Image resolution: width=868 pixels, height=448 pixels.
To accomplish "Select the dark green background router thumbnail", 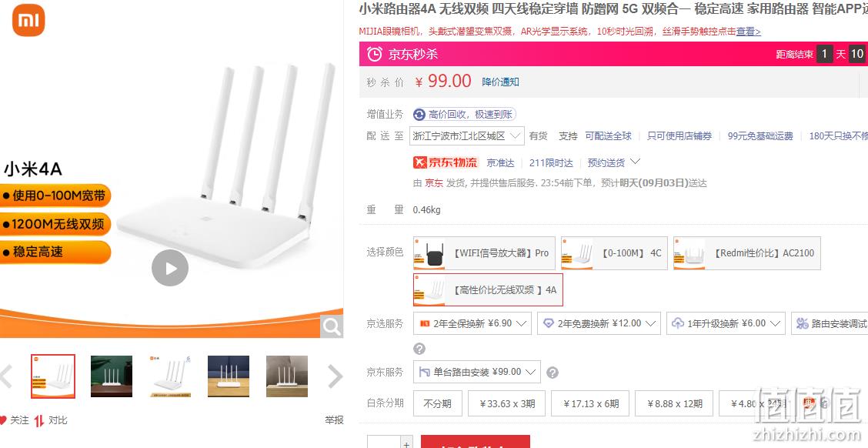I will [x=112, y=376].
